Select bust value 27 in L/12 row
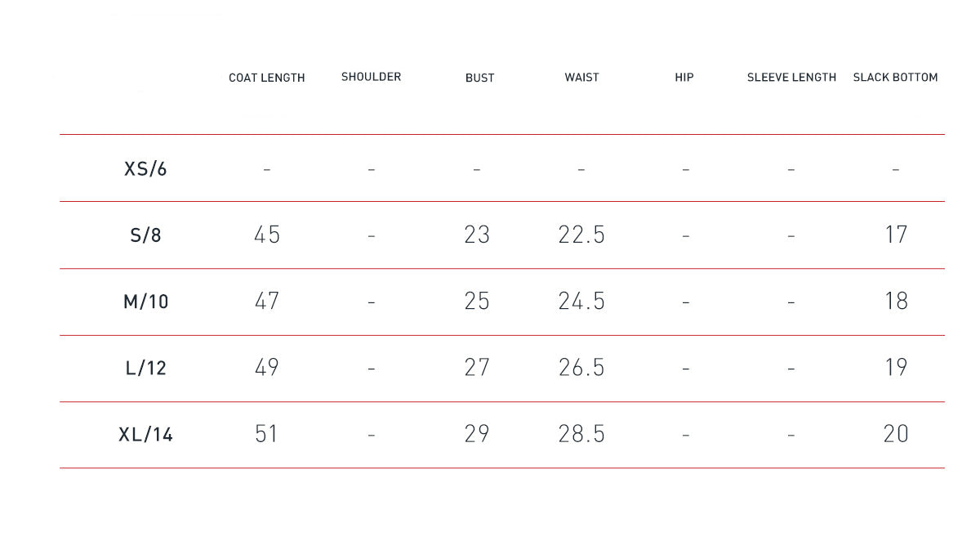Screen dimensions: 980x559 click(x=477, y=368)
